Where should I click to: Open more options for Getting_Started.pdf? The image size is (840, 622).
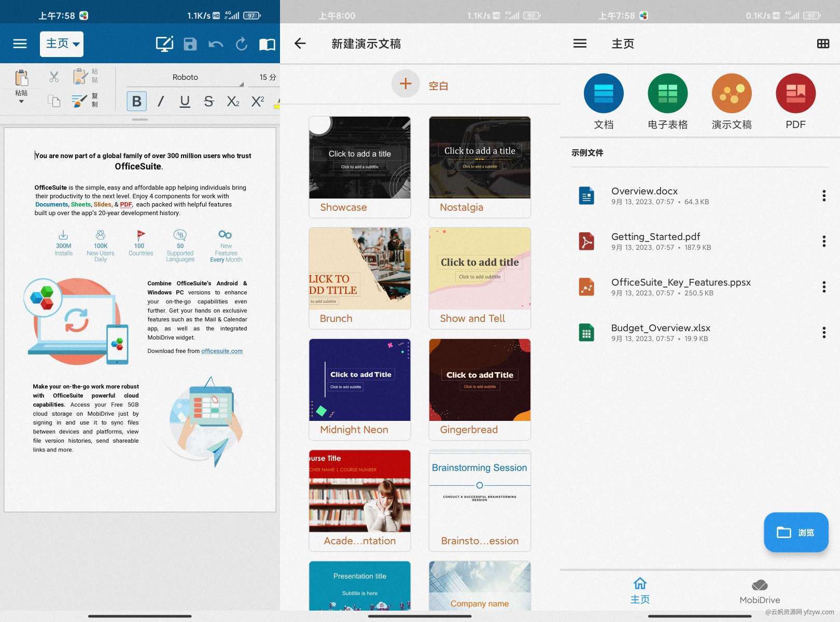click(x=824, y=242)
